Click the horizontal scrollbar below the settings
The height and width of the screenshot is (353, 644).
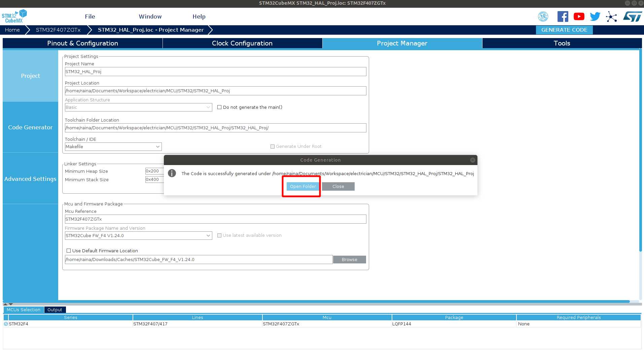point(316,301)
